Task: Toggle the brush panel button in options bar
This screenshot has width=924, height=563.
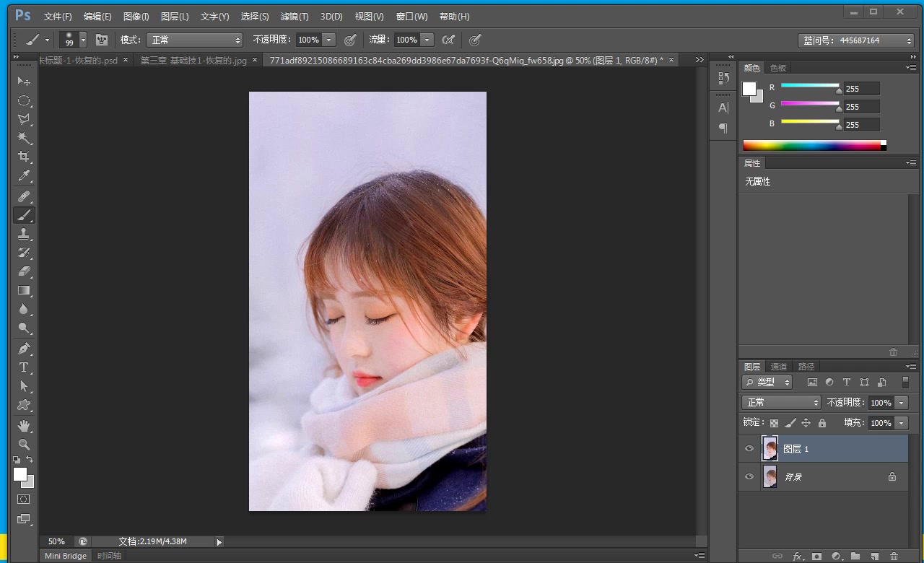Action: coord(102,40)
